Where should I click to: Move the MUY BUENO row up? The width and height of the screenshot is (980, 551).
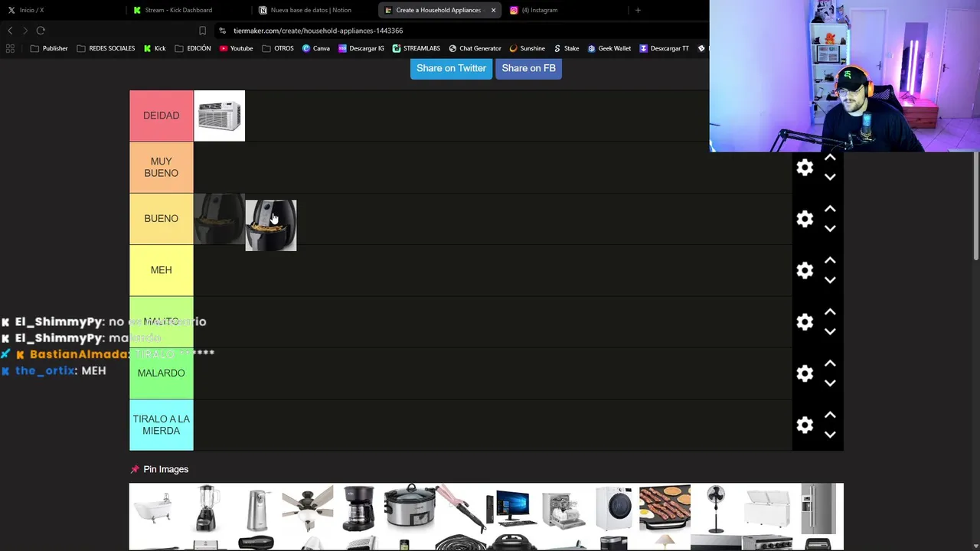pyautogui.click(x=830, y=158)
